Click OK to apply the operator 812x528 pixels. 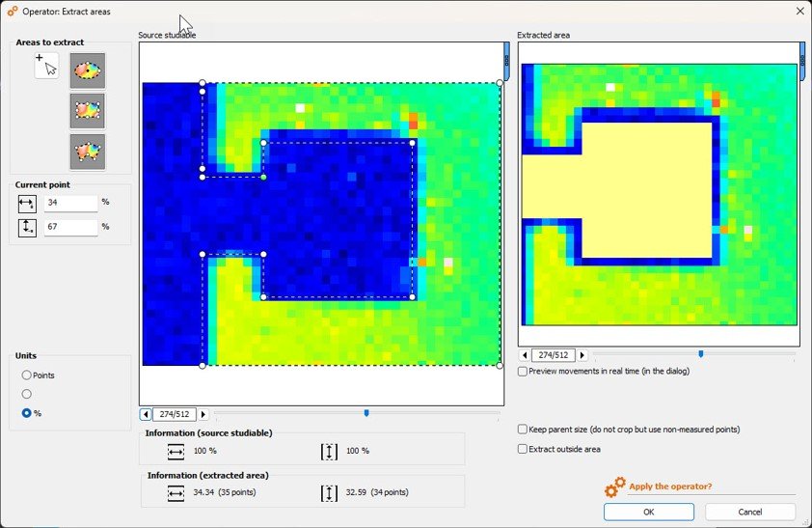[x=649, y=512]
